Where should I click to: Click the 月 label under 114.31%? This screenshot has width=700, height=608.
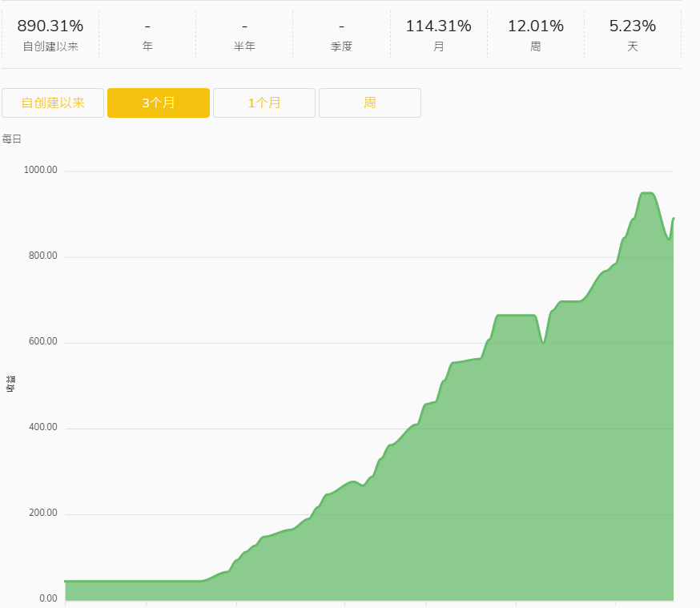click(x=438, y=46)
